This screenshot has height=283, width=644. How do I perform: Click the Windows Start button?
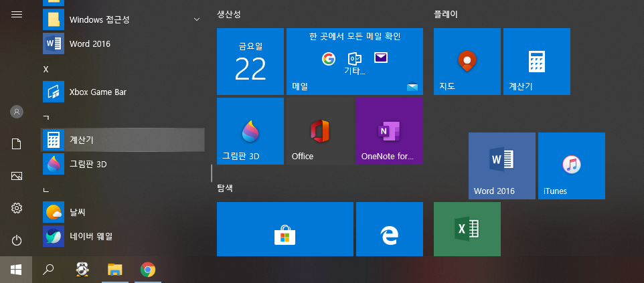16,270
